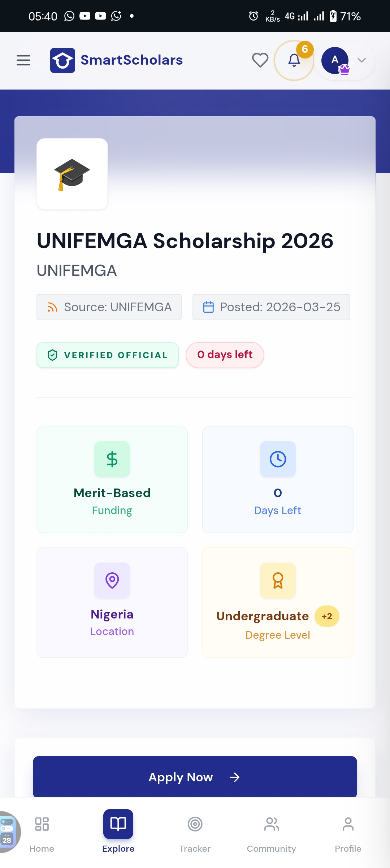
Task: Expand the +2 degree levels badge
Action: point(327,616)
